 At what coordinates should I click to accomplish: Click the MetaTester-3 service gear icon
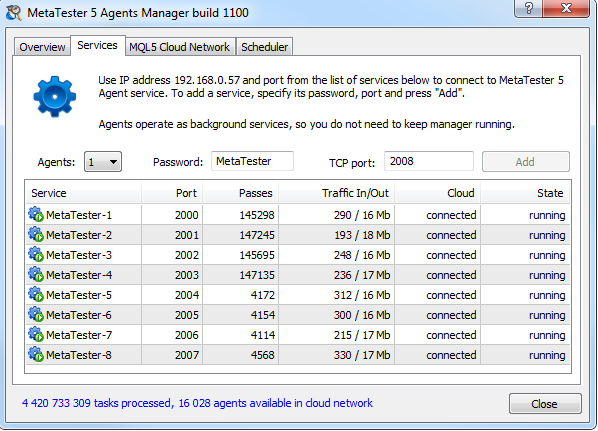(x=36, y=254)
